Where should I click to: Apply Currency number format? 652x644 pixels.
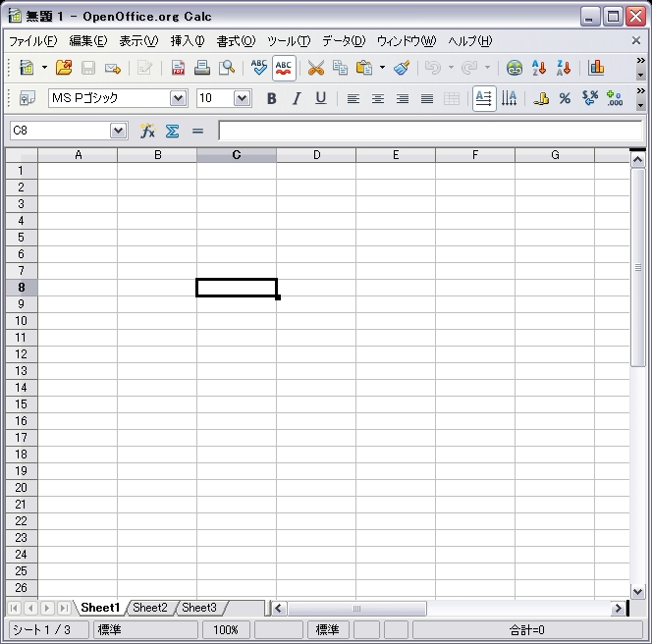tap(541, 98)
